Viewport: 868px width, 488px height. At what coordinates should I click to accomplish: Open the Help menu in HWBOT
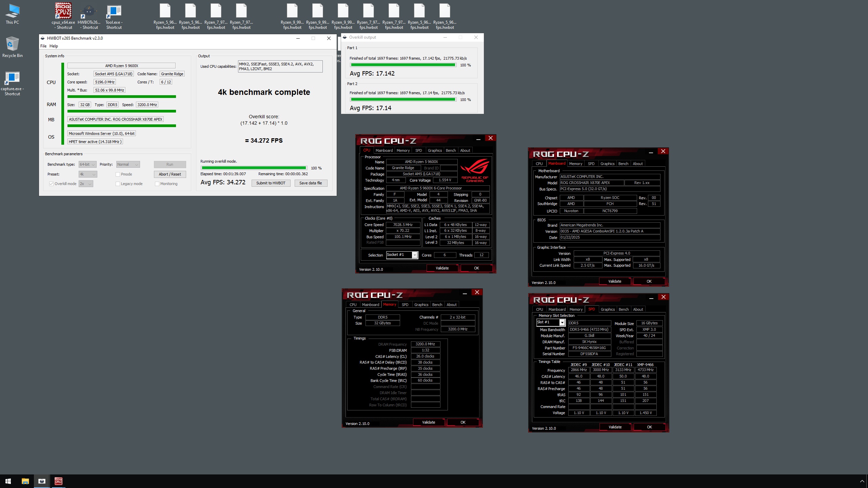point(54,46)
